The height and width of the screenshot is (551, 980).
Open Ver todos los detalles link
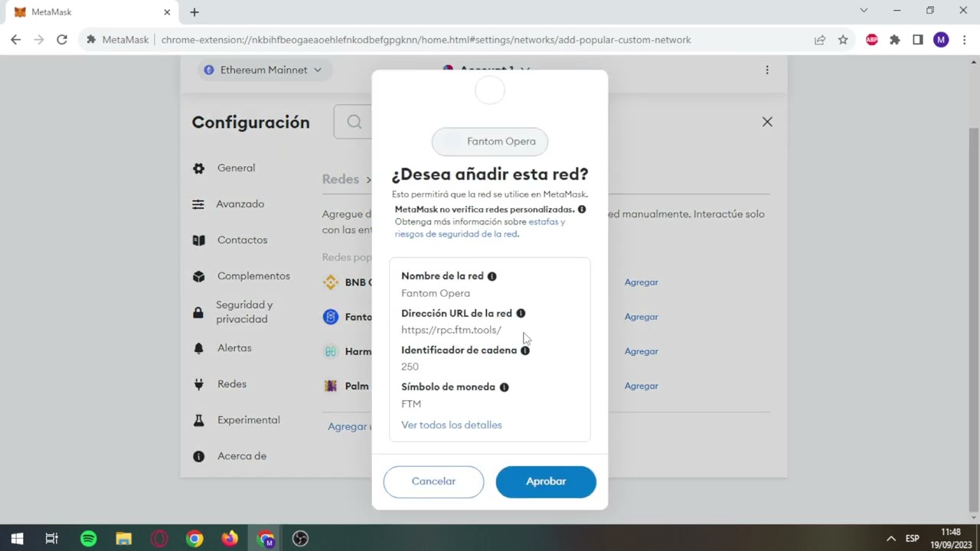(452, 425)
